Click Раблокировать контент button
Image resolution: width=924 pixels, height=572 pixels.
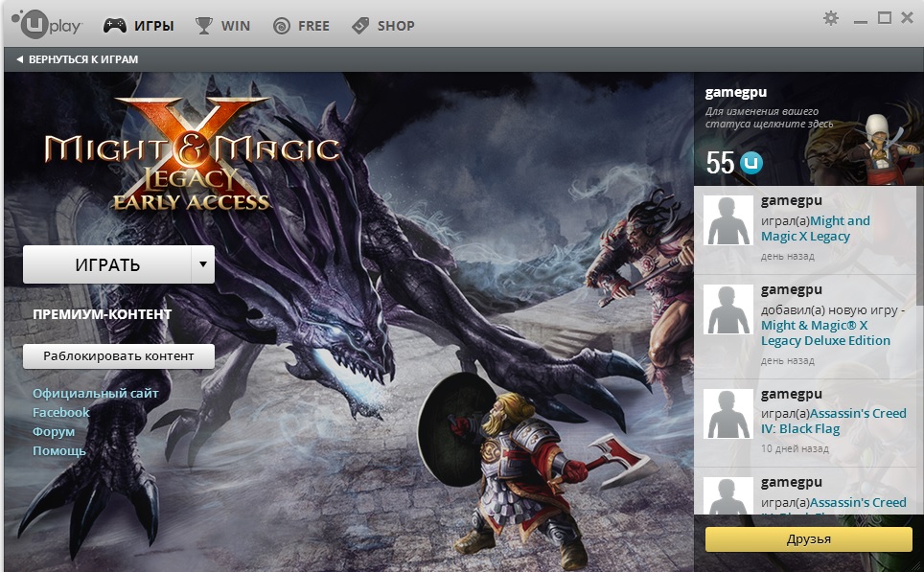[119, 356]
